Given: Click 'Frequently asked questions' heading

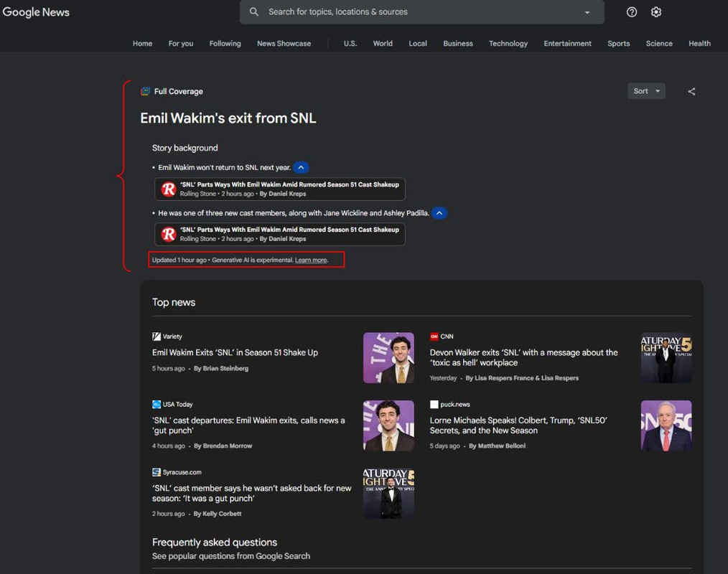Looking at the screenshot, I should 215,542.
